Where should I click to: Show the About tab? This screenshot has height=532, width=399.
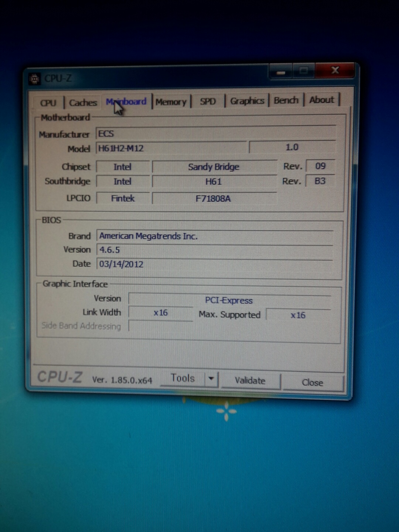tap(322, 100)
